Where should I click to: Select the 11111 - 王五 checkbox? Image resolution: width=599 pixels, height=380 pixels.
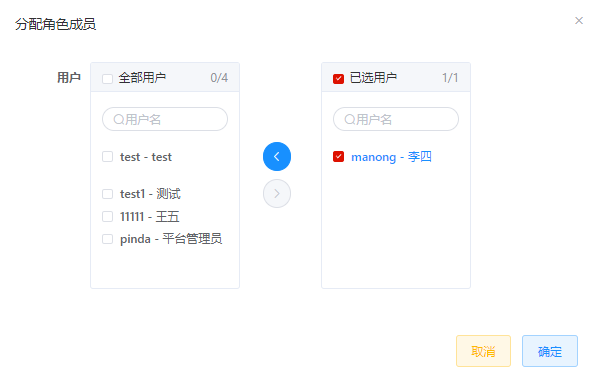tap(107, 217)
